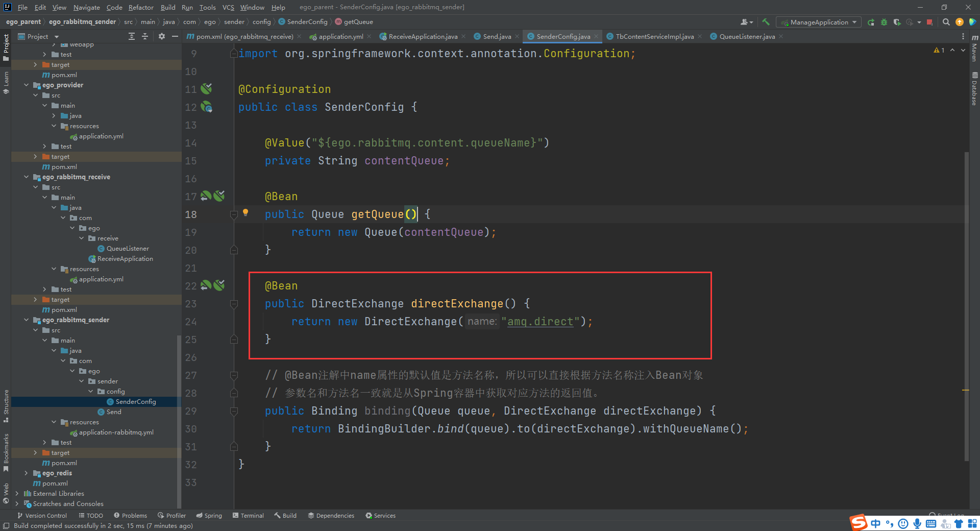This screenshot has width=980, height=531.
Task: Switch to QueueListener.java tab
Action: tap(747, 36)
